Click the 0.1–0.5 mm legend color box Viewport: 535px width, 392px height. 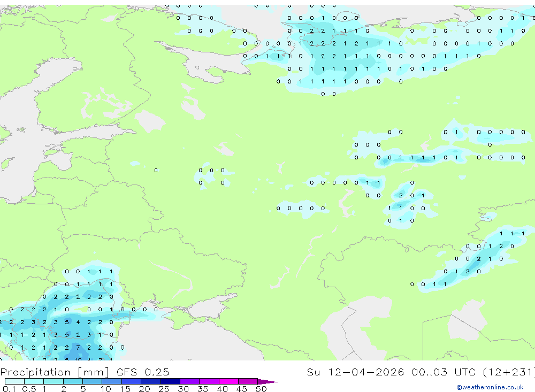(x=14, y=381)
